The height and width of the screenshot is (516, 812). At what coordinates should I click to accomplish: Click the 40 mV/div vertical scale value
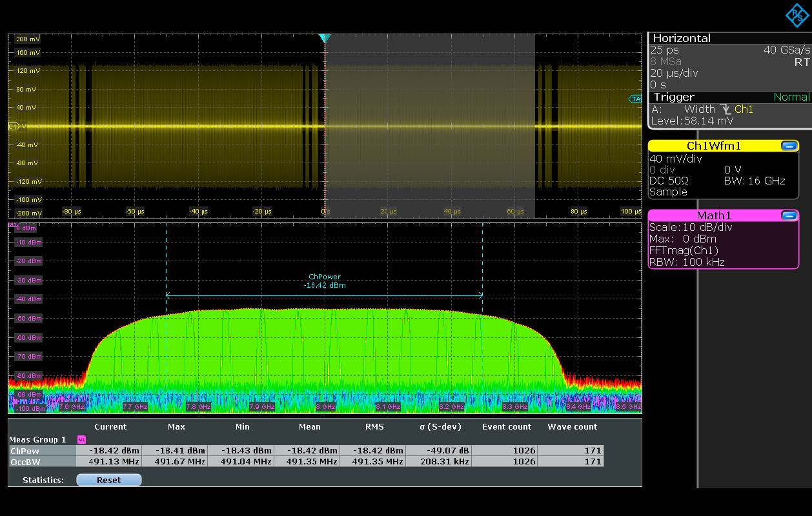click(x=676, y=159)
